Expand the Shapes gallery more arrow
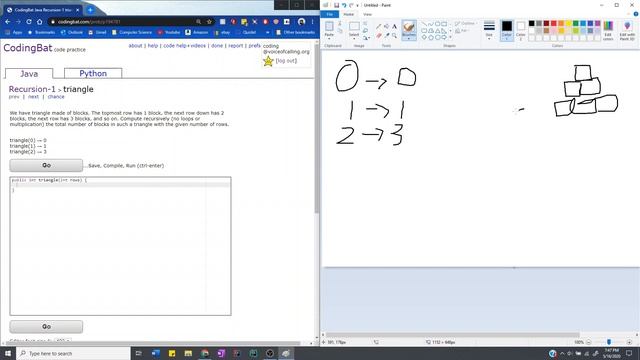This screenshot has height=360, width=640. [x=450, y=37]
